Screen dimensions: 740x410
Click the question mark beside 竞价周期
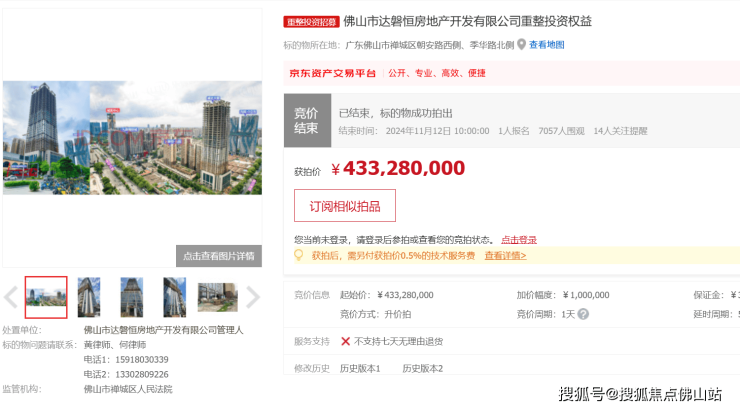[x=583, y=314]
